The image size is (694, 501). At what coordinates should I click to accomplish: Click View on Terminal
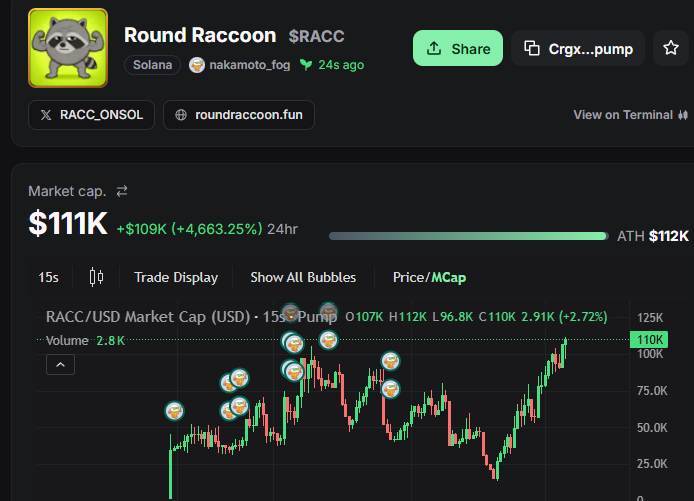click(630, 115)
